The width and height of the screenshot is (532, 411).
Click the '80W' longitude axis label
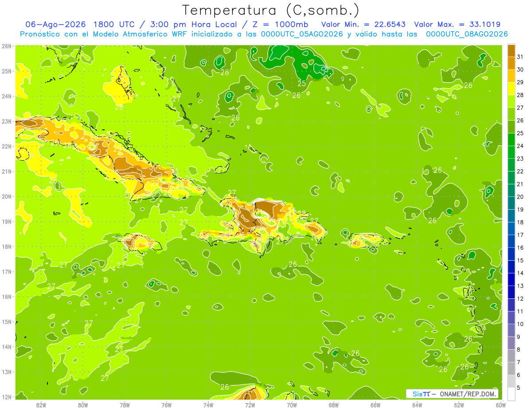(x=83, y=405)
